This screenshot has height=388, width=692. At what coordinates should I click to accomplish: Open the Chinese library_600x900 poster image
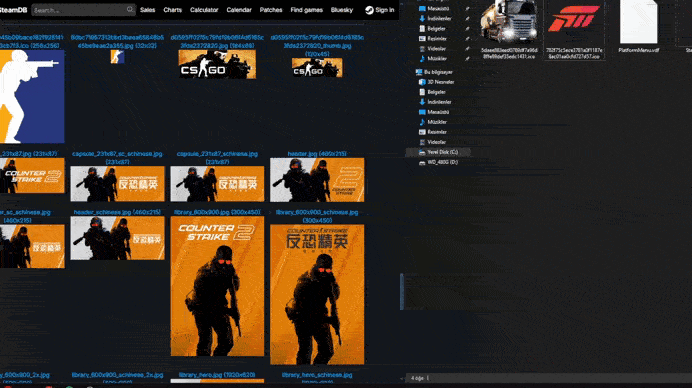coord(317,294)
